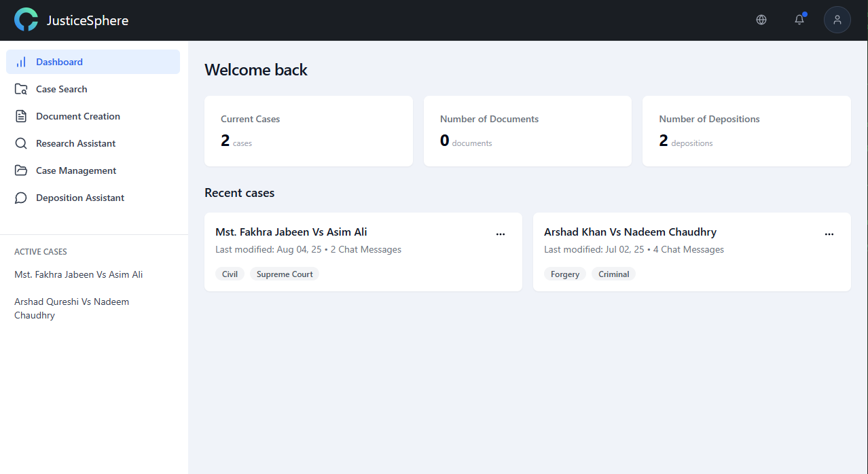Viewport: 868px width, 474px height.
Task: Click the Current Cases stat card
Action: (308, 130)
